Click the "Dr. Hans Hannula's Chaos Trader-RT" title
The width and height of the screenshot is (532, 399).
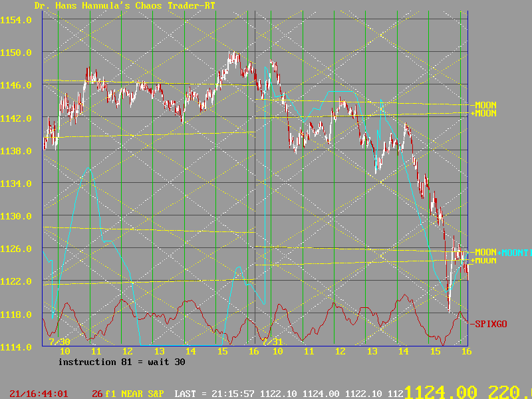click(x=125, y=5)
